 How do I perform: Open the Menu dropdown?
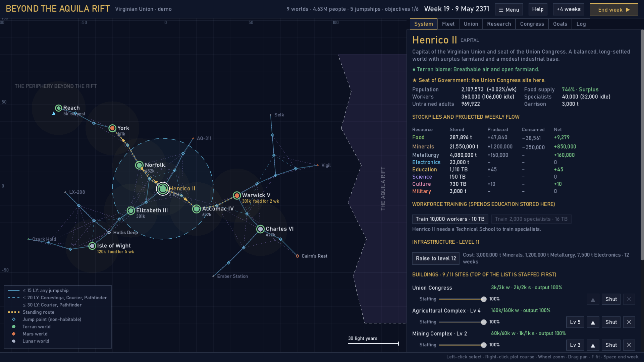[509, 9]
